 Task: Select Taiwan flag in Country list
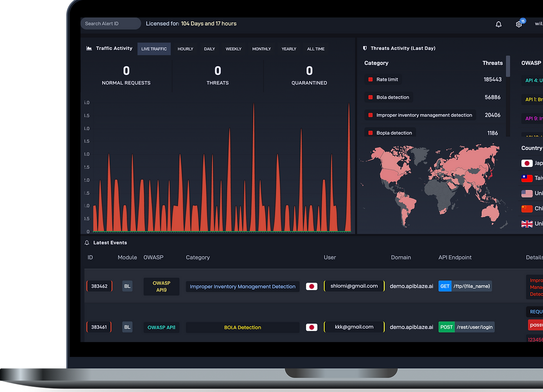(527, 178)
